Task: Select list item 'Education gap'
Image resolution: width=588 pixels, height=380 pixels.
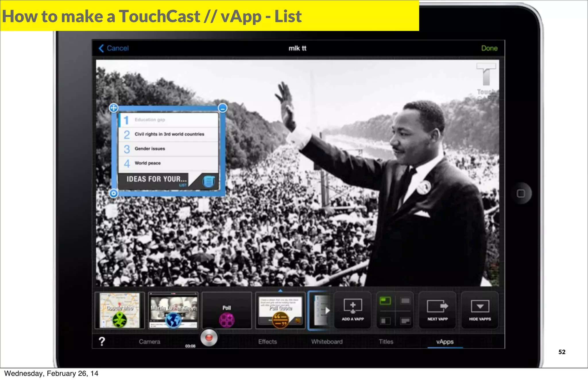Action: (x=169, y=120)
